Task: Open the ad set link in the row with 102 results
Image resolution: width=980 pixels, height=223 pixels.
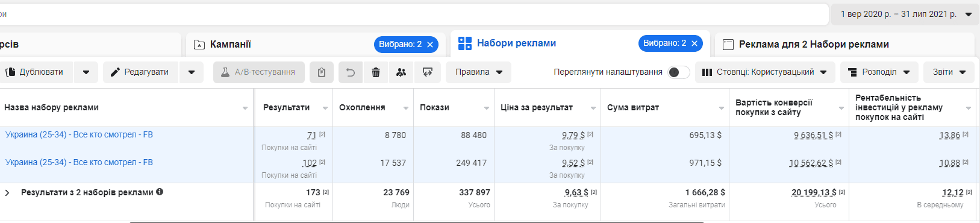Action: pos(79,162)
